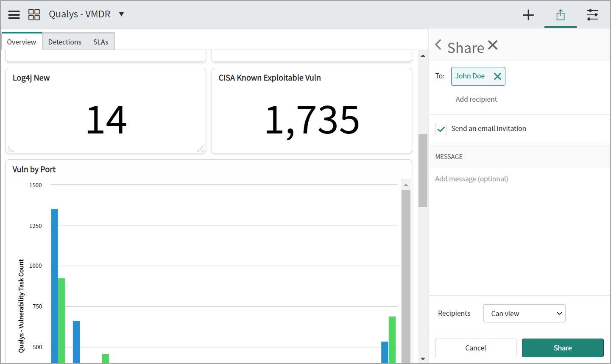Click the back arrow in the Share panel
The image size is (611, 364).
click(438, 44)
